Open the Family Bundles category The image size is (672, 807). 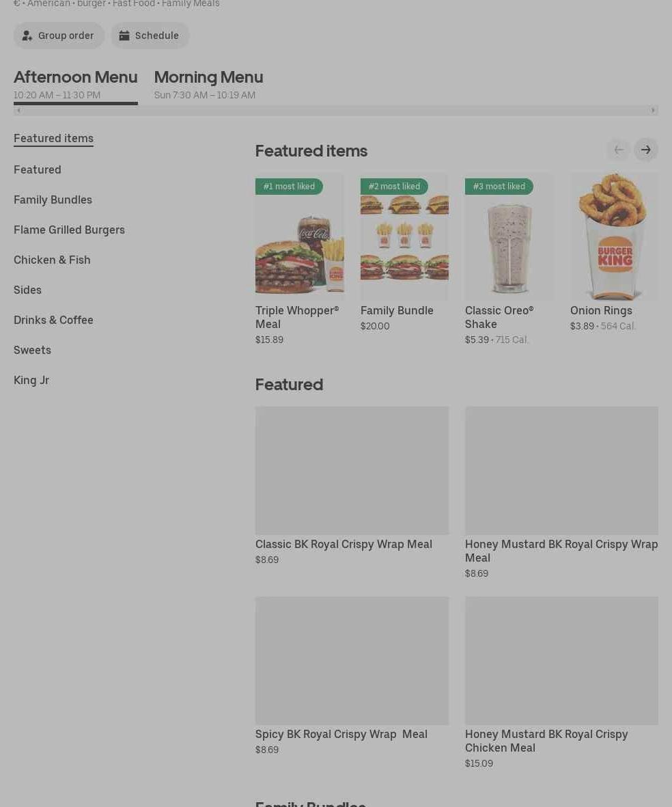tap(53, 200)
